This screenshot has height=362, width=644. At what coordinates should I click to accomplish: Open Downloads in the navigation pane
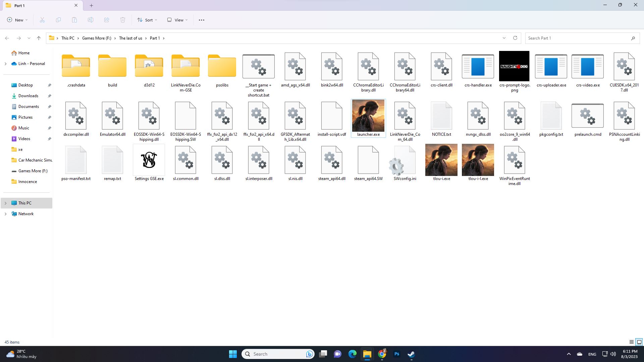click(x=28, y=96)
